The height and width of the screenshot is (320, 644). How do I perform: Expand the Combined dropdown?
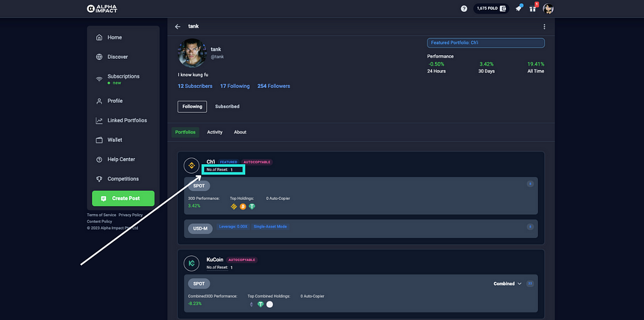[508, 283]
